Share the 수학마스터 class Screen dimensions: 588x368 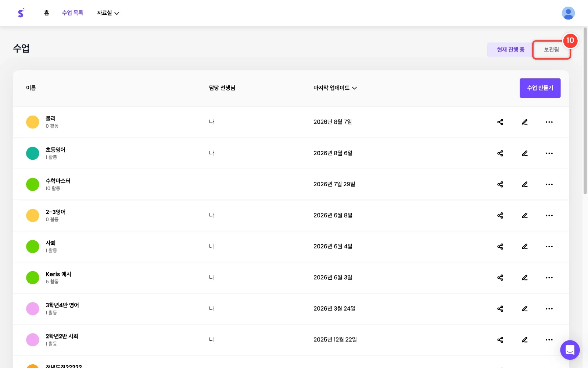500,184
